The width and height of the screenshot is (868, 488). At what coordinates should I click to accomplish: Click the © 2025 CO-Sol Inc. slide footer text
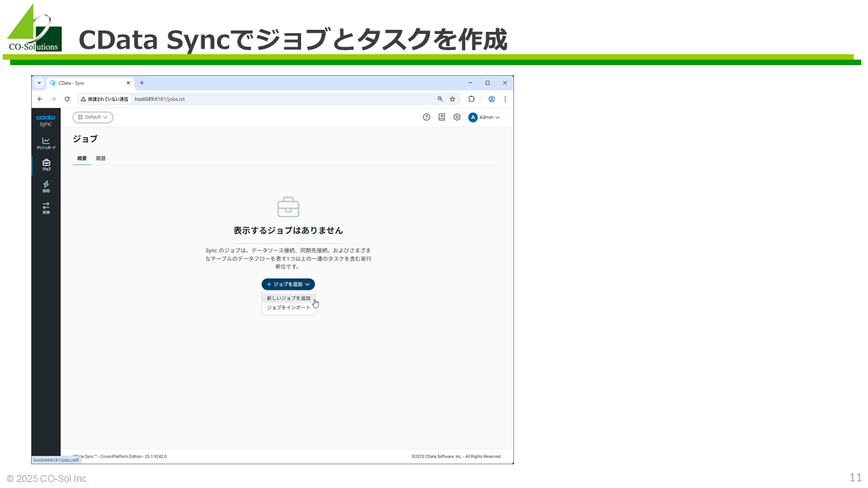(47, 479)
